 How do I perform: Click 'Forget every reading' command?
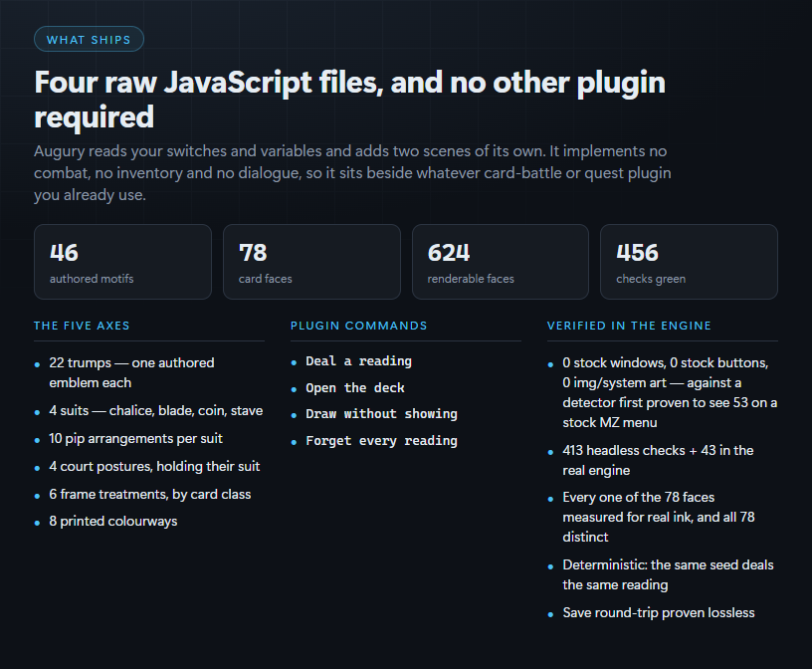point(382,441)
